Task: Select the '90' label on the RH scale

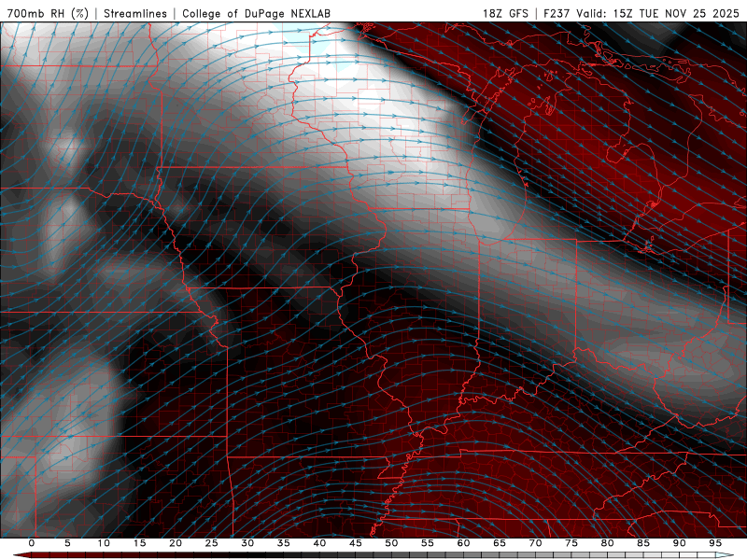Action: [x=679, y=543]
